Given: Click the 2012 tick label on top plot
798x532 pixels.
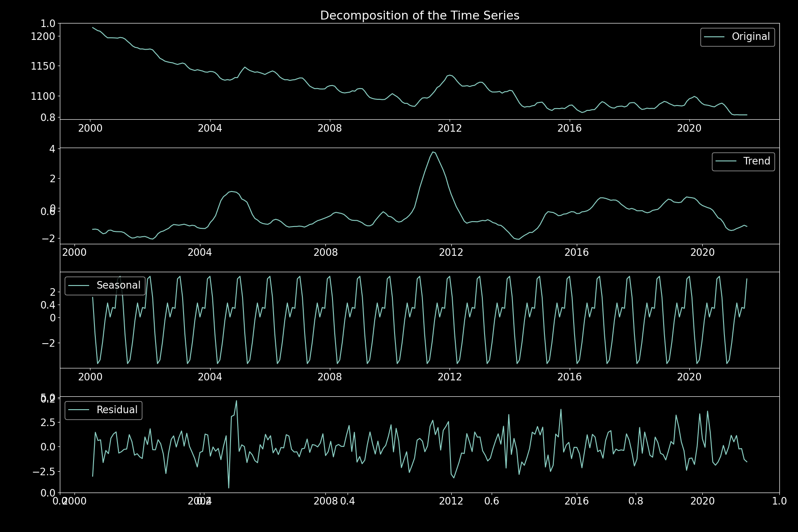Looking at the screenshot, I should (450, 128).
